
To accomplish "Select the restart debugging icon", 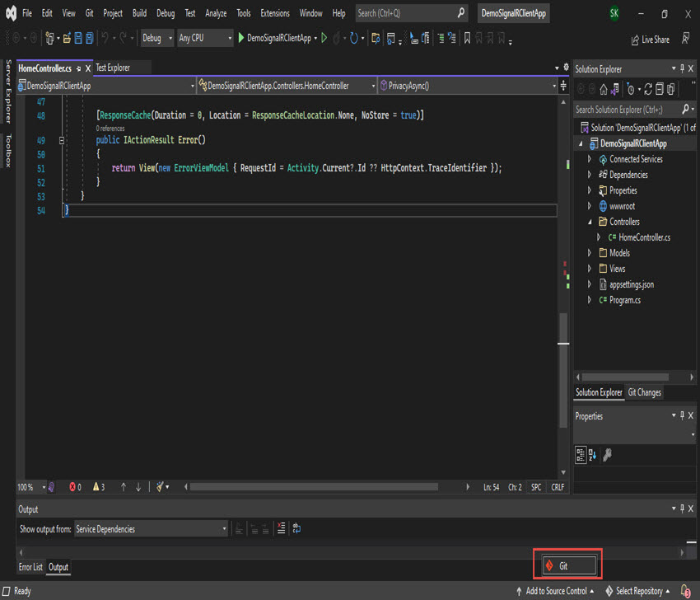I will [x=354, y=37].
